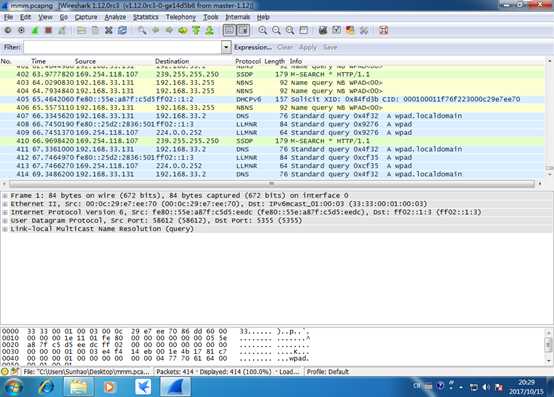Select packet 405 DHCPv6 Solicit row

(272, 99)
